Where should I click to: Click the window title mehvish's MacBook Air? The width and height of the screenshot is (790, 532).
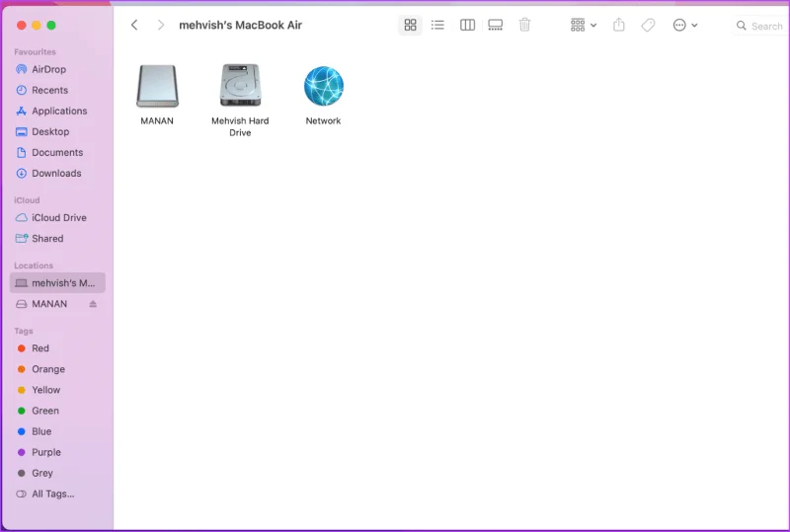point(240,26)
